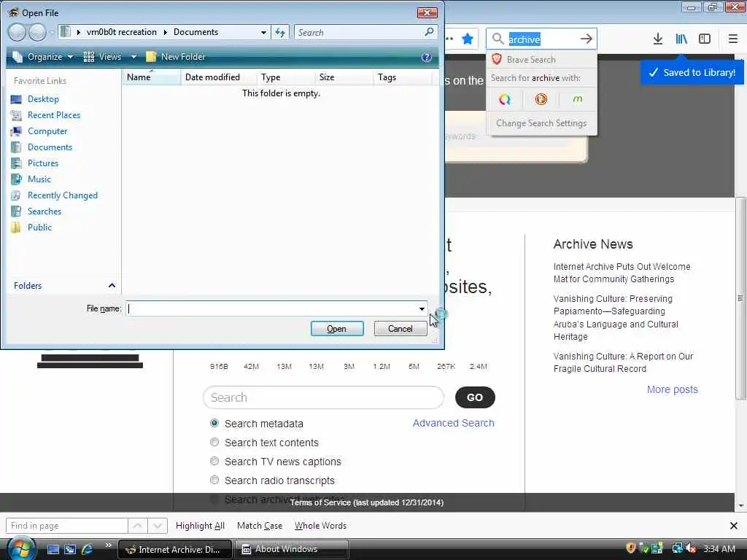
Task: Click the Find in page field
Action: click(66, 526)
